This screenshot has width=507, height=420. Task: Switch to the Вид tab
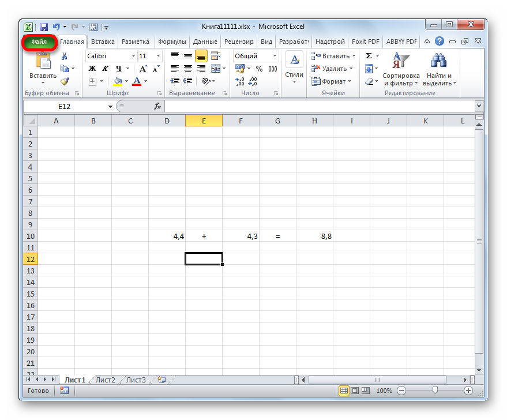point(266,42)
